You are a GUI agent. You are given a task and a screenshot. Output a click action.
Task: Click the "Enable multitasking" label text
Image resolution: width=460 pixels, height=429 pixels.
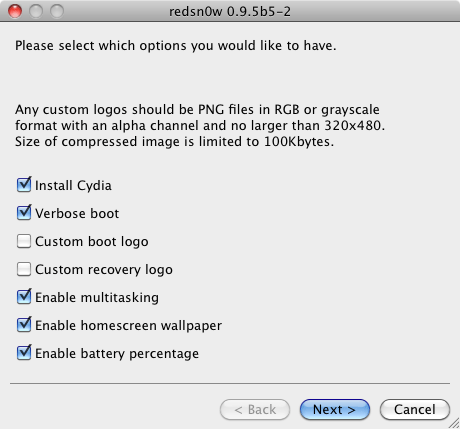[97, 298]
